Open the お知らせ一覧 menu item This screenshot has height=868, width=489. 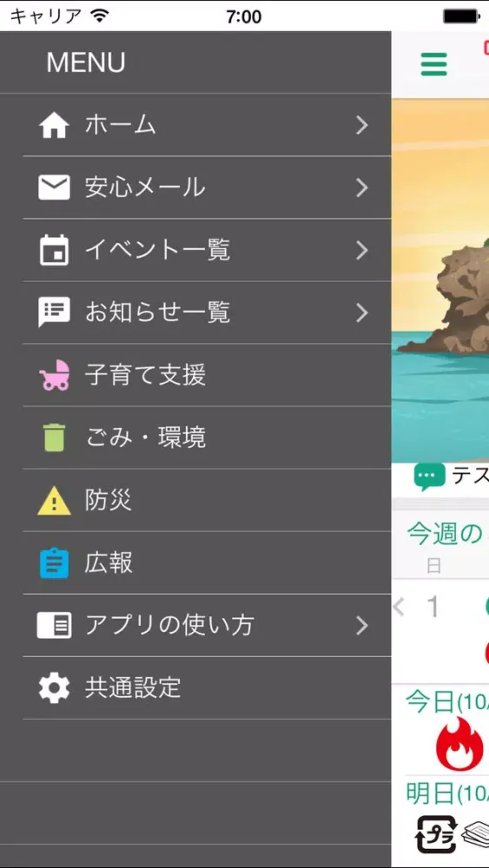(x=207, y=312)
